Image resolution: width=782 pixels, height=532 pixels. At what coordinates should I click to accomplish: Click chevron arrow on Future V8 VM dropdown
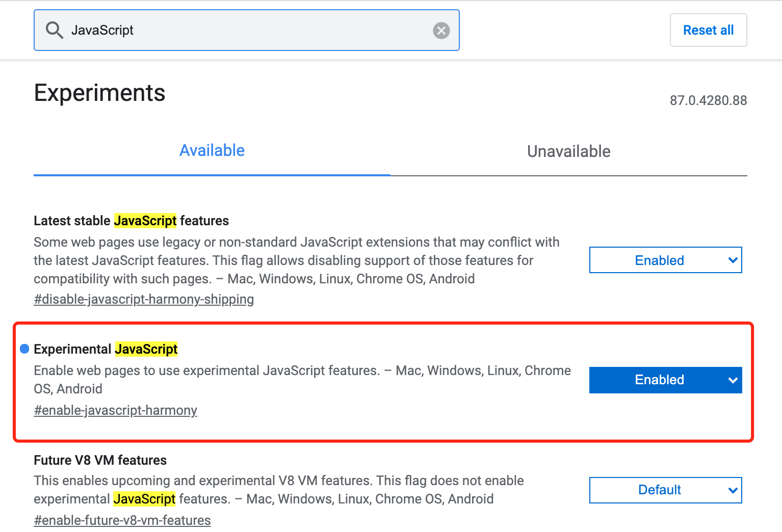pos(733,490)
